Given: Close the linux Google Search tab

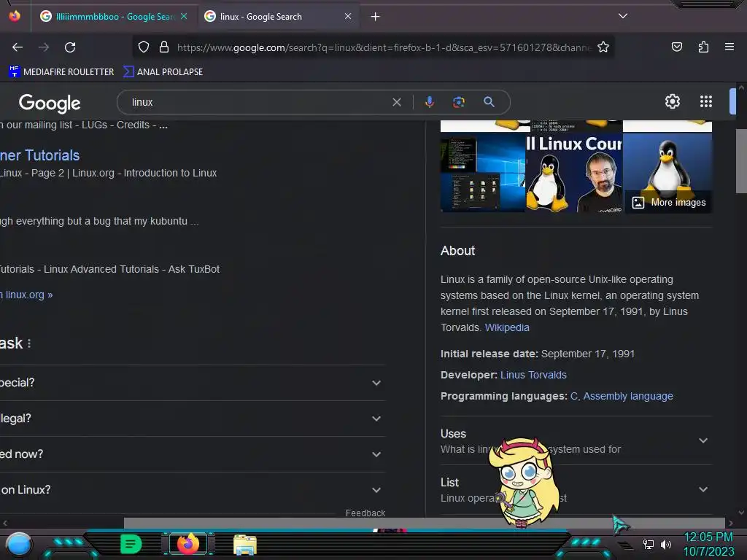Looking at the screenshot, I should click(348, 16).
